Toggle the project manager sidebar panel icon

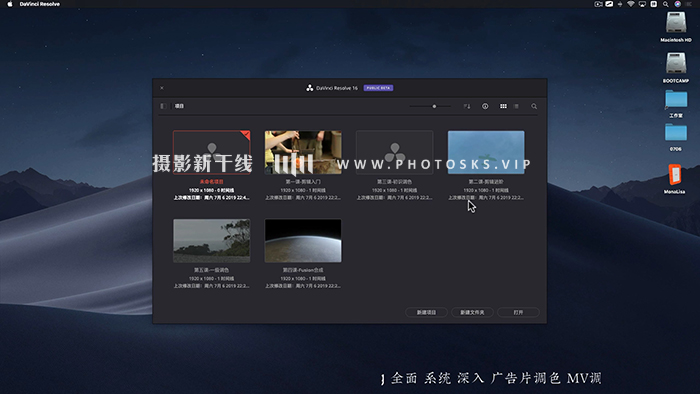pos(163,106)
